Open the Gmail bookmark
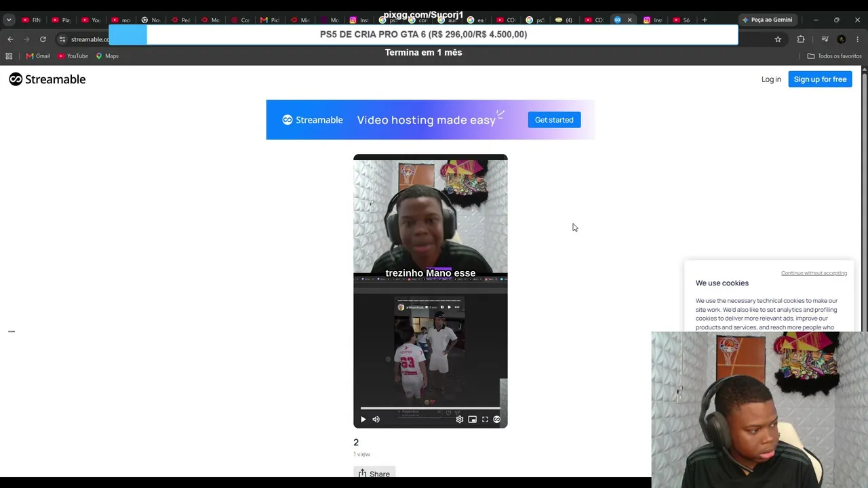This screenshot has width=868, height=488. (38, 56)
